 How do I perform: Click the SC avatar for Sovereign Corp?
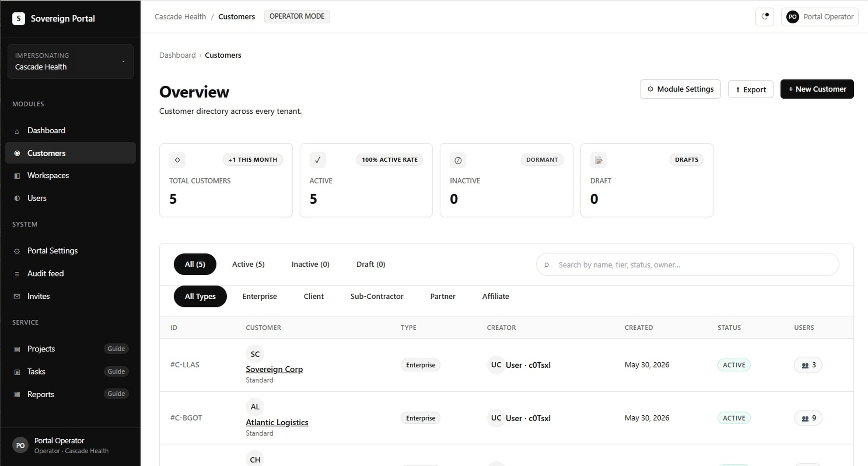coord(255,354)
